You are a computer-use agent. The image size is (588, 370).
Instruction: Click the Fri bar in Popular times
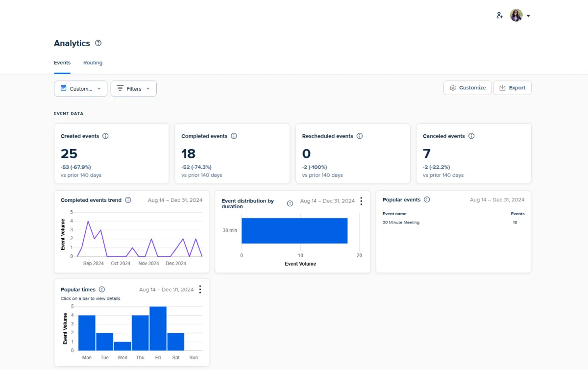tap(158, 328)
